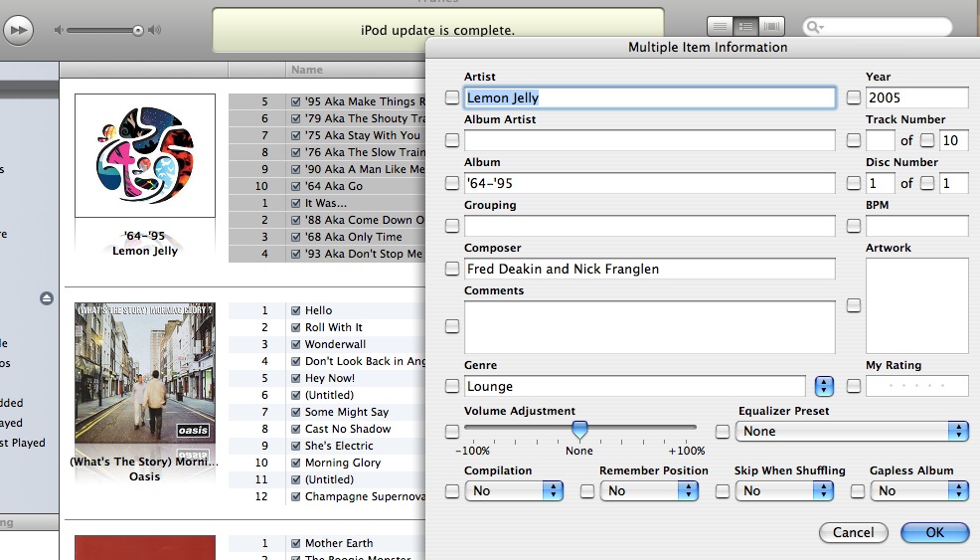
Task: Open the Skip When Shuffling dropdown
Action: click(784, 490)
